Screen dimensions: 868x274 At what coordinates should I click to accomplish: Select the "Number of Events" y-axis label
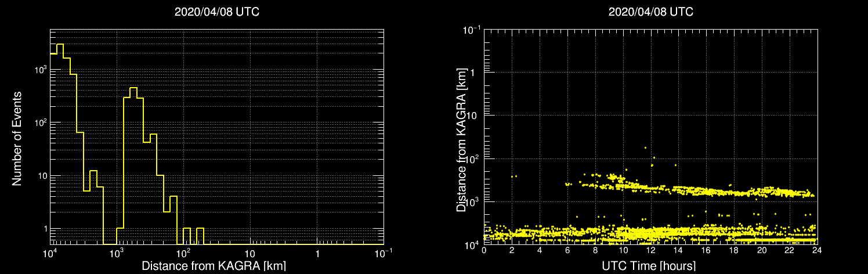(17, 138)
